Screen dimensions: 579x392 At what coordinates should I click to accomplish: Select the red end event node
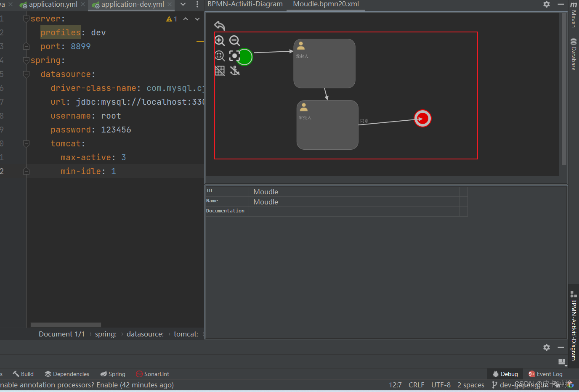click(x=422, y=119)
